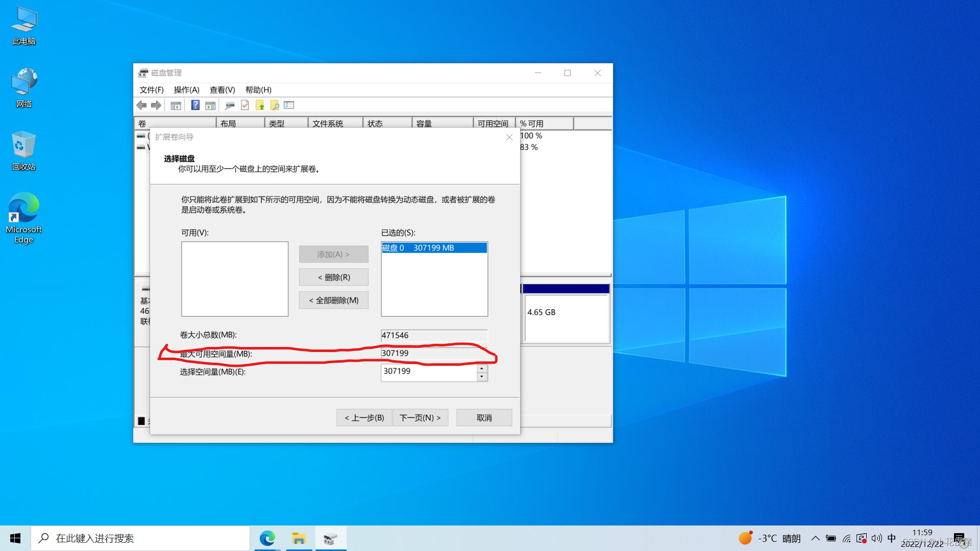Screen dimensions: 980x551
Task: Click the disk connection rescan icon
Action: (230, 106)
